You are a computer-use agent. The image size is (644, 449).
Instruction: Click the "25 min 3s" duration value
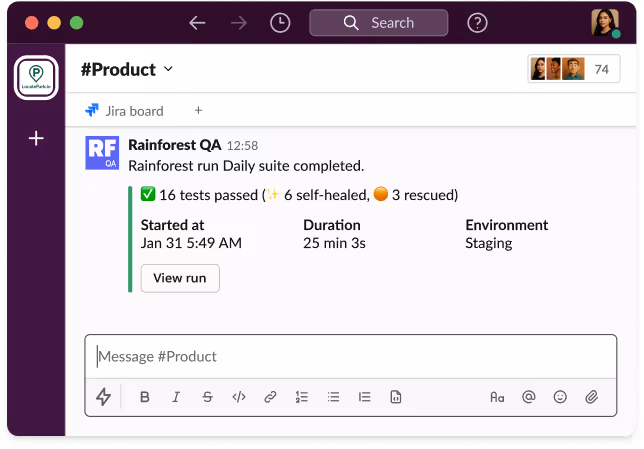[x=334, y=243]
